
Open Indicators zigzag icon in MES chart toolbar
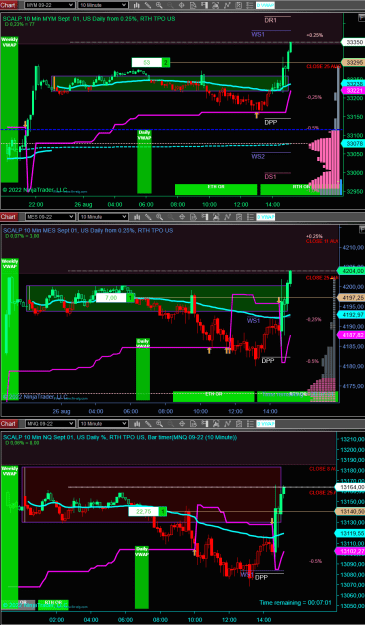pyautogui.click(x=227, y=217)
